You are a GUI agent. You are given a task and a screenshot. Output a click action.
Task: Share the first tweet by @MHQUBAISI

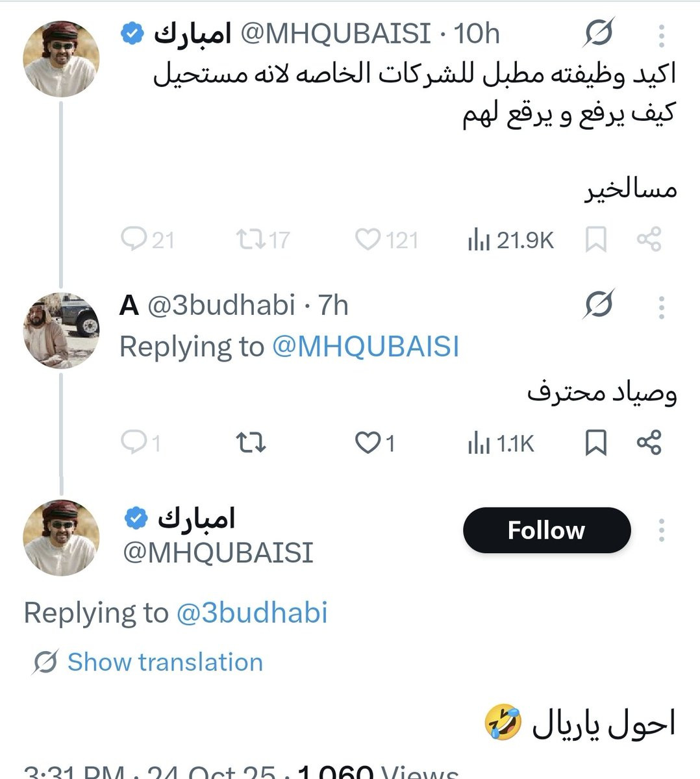[x=649, y=240]
